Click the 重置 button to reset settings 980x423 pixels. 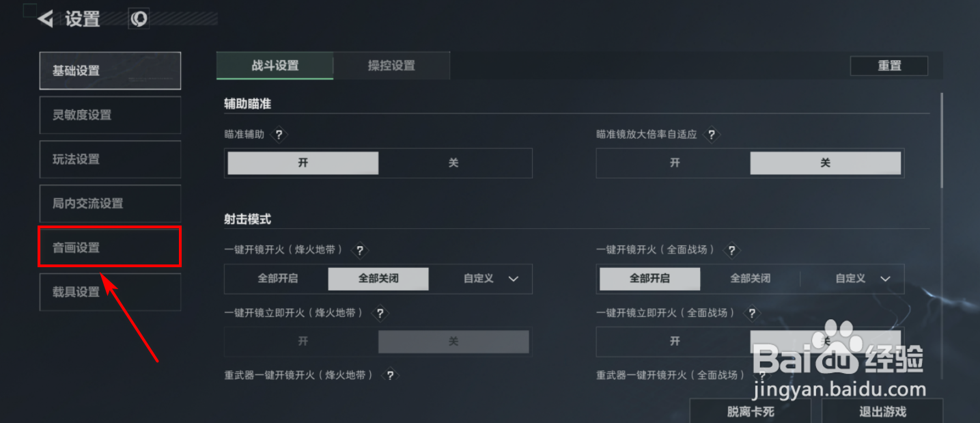[889, 66]
